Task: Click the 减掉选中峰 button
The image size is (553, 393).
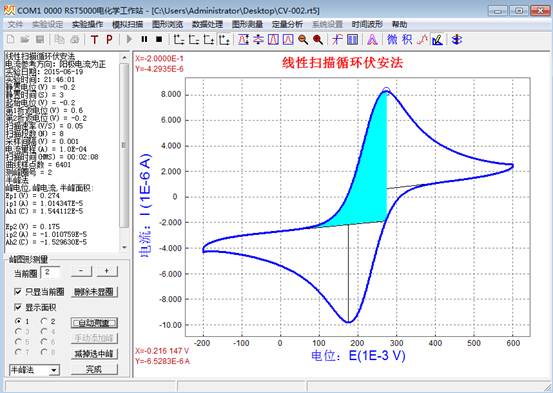Action: click(94, 354)
